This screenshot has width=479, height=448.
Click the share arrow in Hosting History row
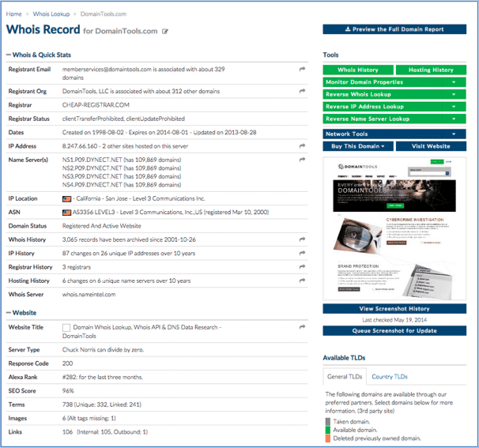point(302,280)
